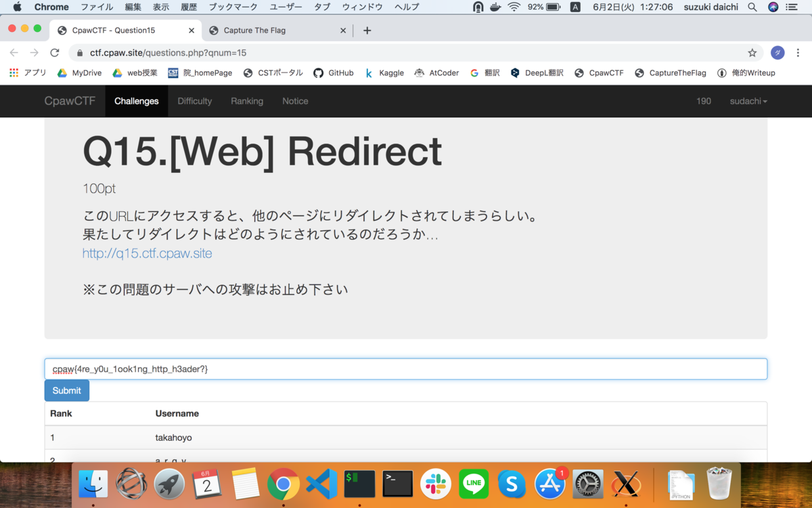Open Notes app in Dock

(x=246, y=484)
